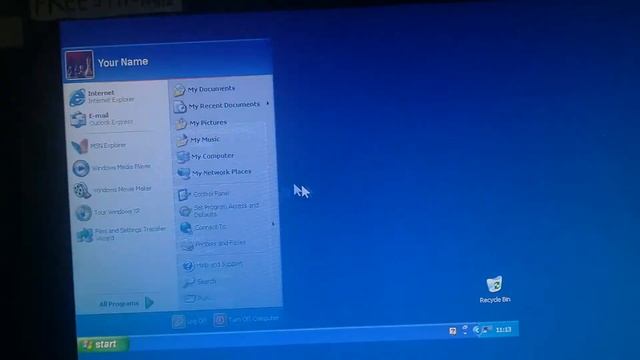
Task: Open Internet Explorer icon in Start menu
Action: 78,98
